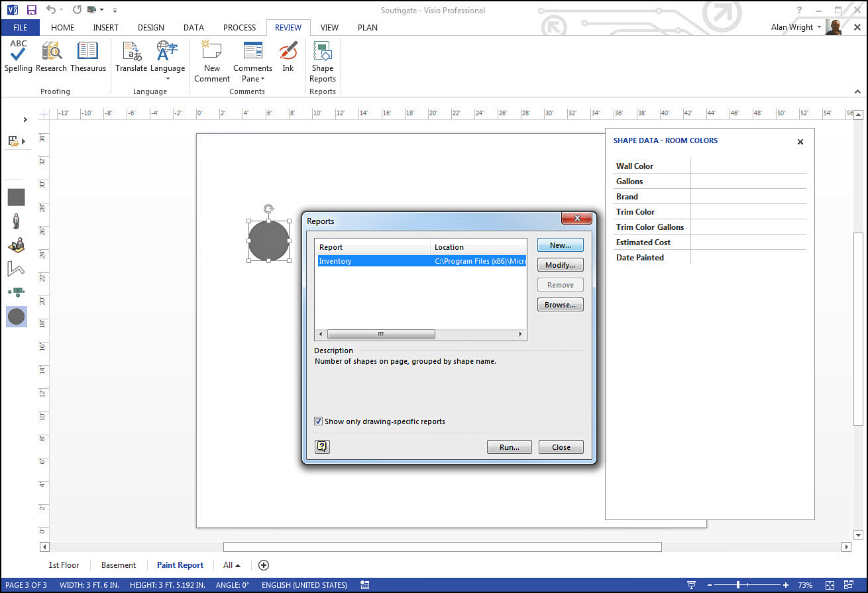The width and height of the screenshot is (868, 593).
Task: Click New... in Reports dialog
Action: coord(561,245)
